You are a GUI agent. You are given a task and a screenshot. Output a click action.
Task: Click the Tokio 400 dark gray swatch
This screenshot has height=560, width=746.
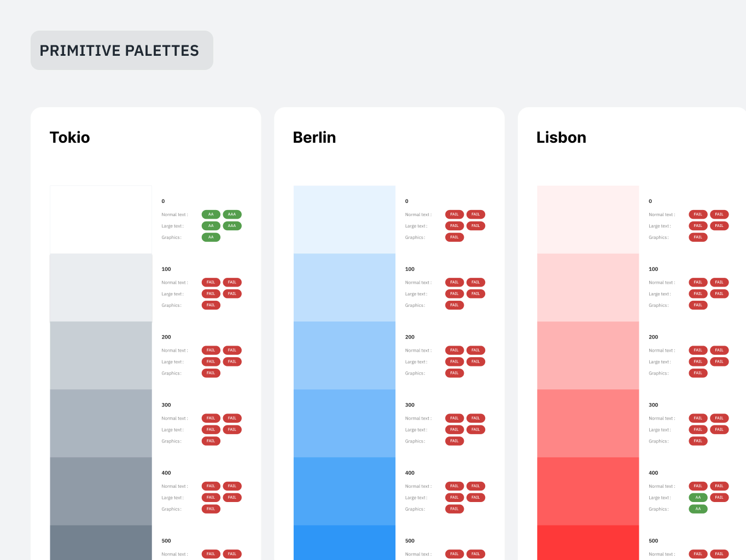pos(101,491)
